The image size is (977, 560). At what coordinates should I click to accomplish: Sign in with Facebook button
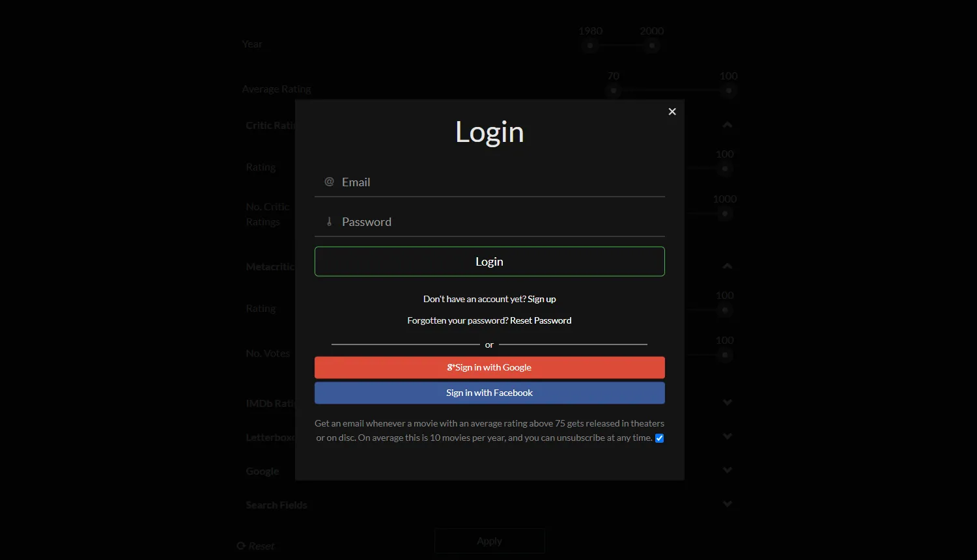(x=490, y=393)
